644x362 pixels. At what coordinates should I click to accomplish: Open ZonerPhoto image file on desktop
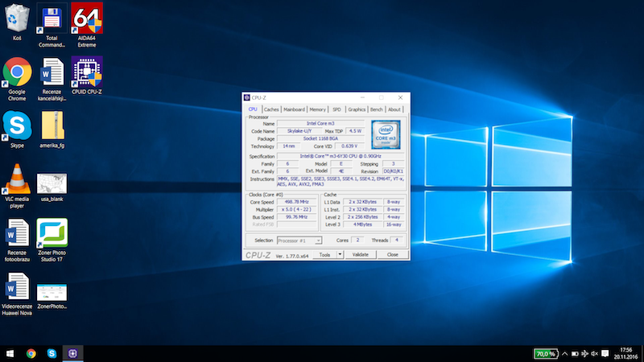click(x=52, y=296)
